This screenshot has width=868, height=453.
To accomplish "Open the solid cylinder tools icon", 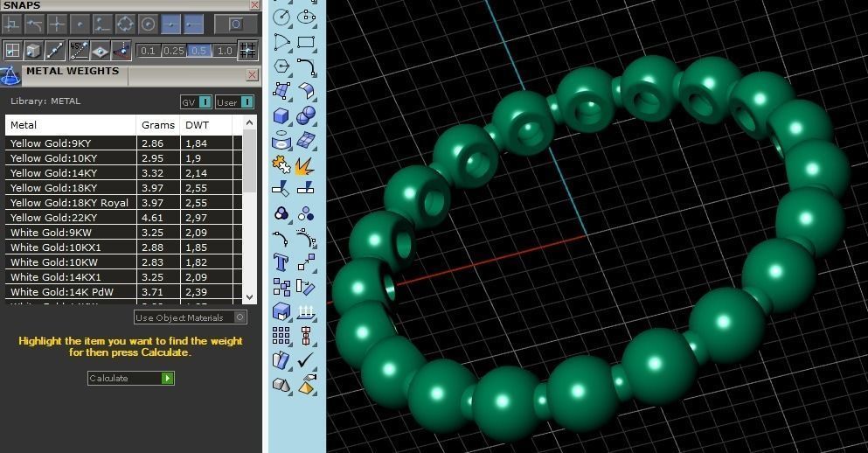I will [281, 140].
